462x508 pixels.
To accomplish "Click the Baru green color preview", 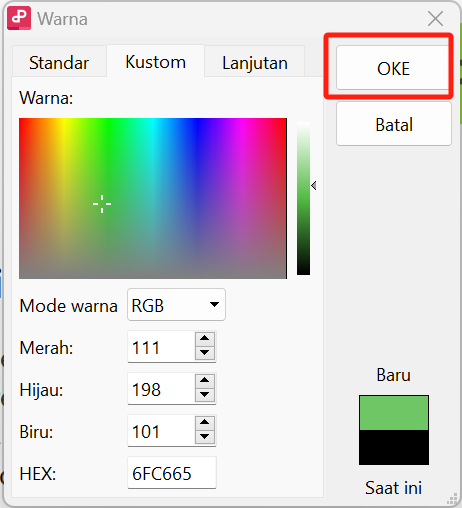I will pos(394,413).
